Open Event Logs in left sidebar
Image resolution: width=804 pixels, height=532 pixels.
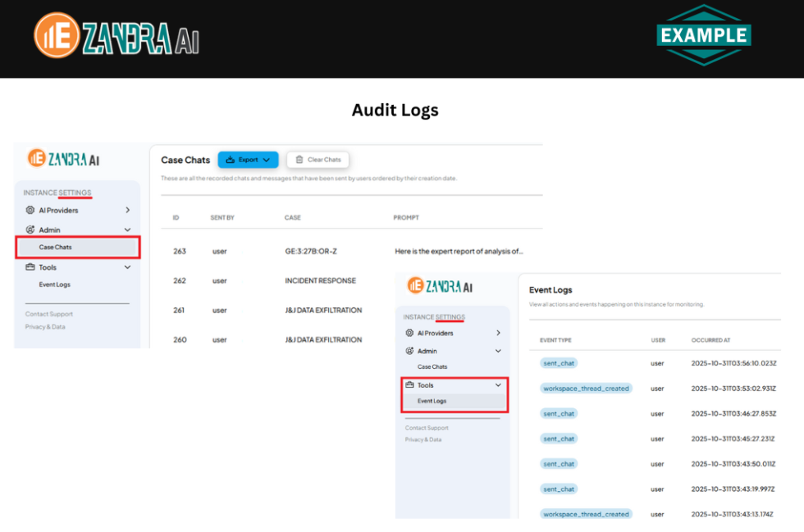coord(55,284)
